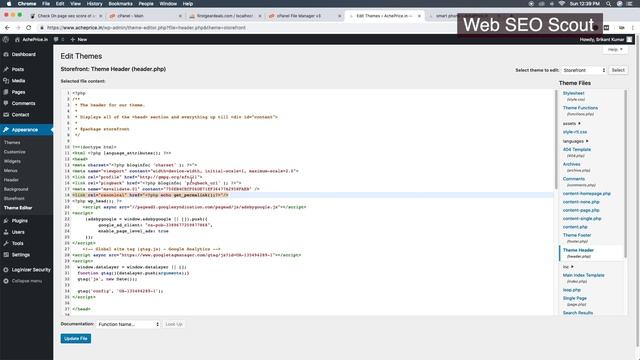
Task: Open content-none.php file
Action: click(581, 202)
